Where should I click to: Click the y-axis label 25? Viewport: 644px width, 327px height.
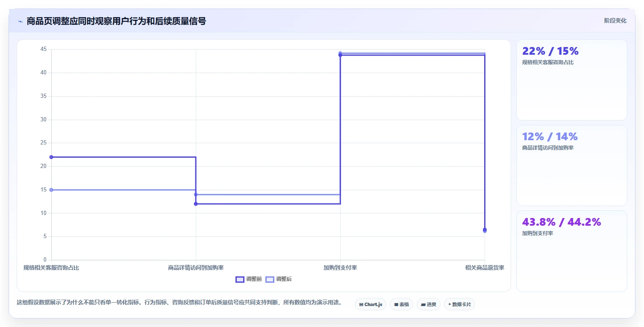pyautogui.click(x=44, y=143)
